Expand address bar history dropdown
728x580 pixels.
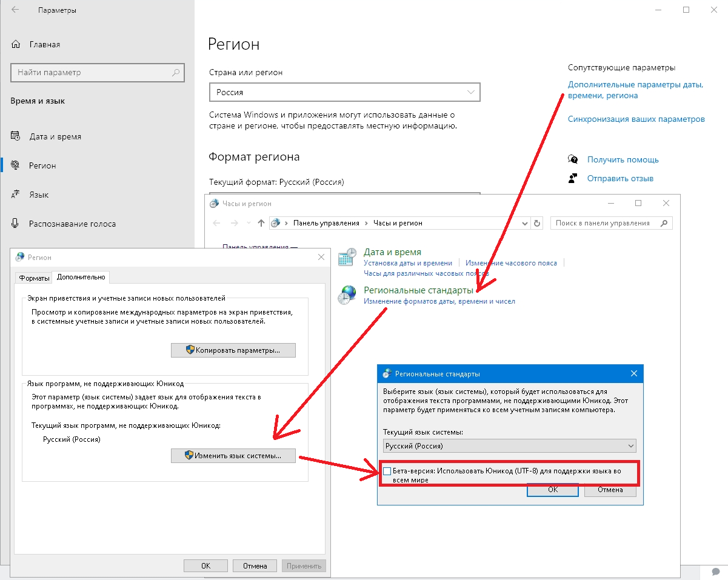(x=525, y=223)
